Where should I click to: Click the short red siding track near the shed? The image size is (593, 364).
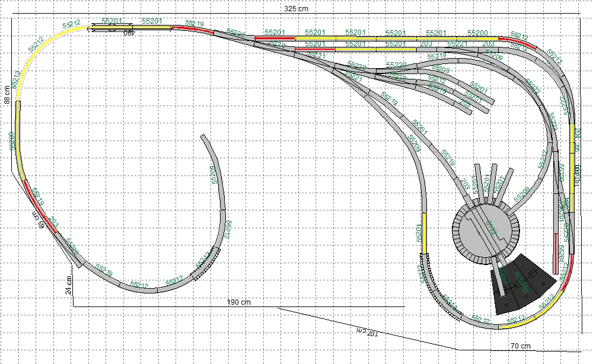[x=554, y=249]
